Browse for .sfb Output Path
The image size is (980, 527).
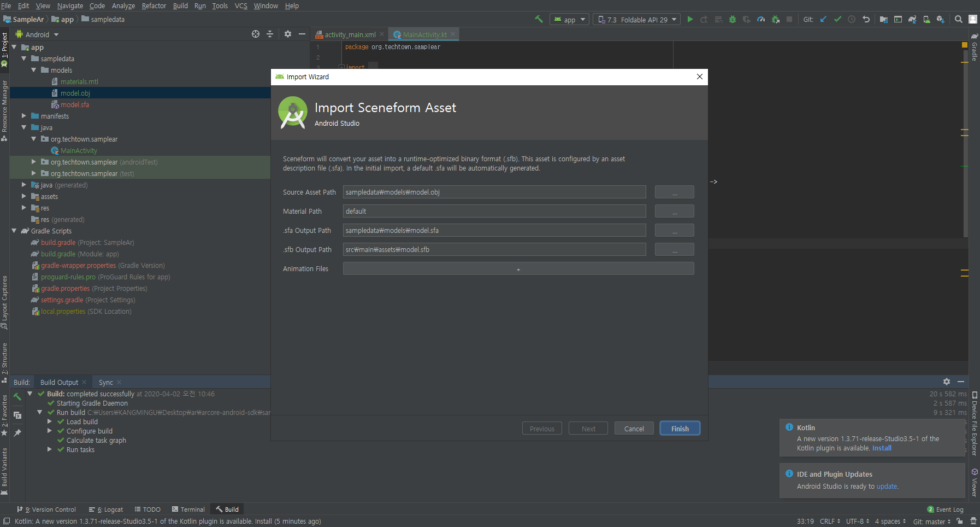(675, 250)
